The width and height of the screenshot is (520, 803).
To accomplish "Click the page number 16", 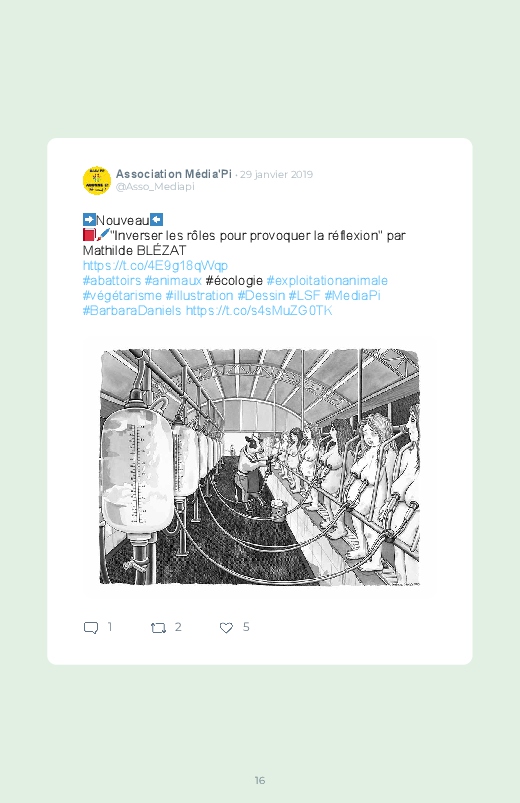I will point(260,780).
